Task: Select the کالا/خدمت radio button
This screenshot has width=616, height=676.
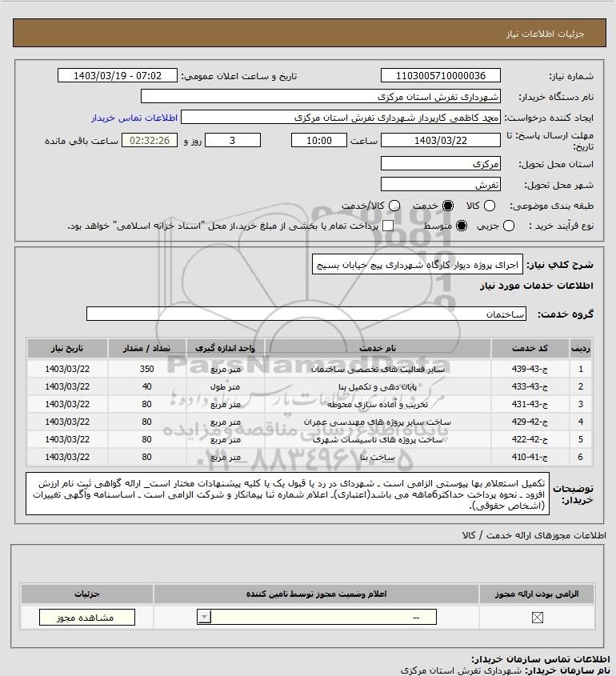Action: pos(394,206)
